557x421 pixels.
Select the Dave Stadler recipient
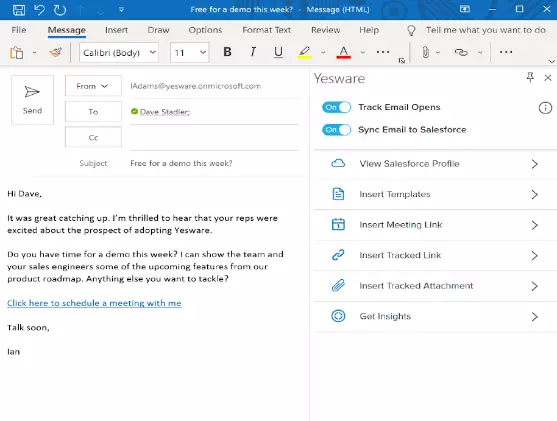click(x=165, y=112)
